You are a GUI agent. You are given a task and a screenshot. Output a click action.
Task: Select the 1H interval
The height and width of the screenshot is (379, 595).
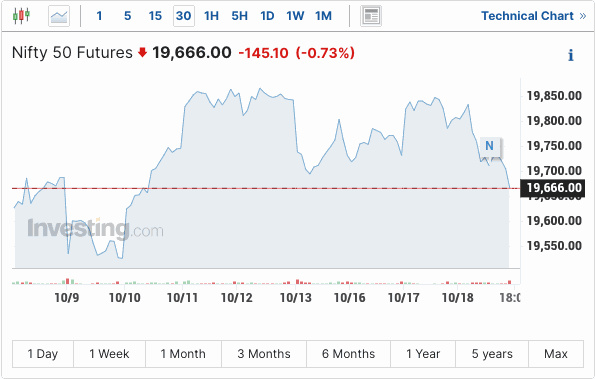[x=211, y=16]
